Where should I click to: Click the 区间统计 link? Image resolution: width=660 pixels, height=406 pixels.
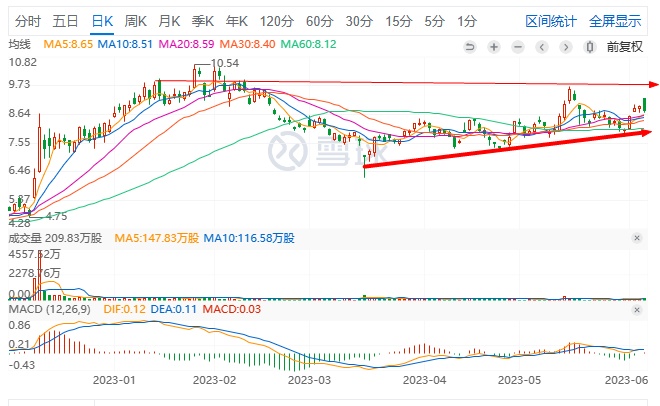(x=552, y=20)
